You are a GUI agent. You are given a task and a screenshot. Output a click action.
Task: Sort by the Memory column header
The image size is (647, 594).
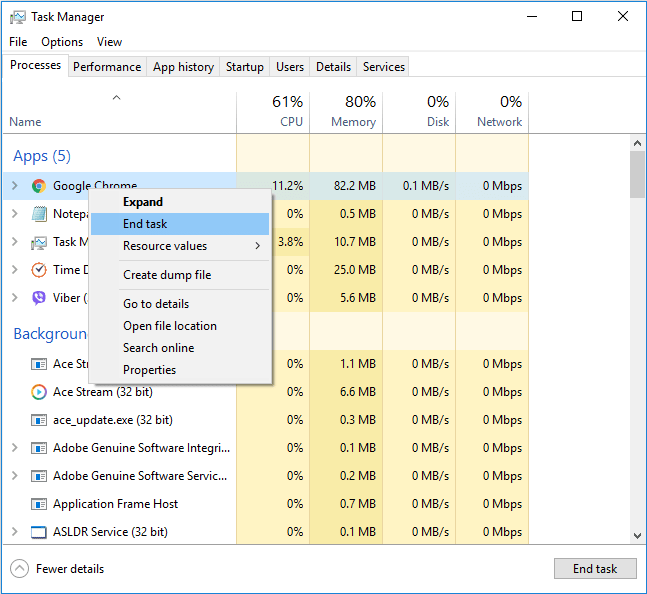point(346,112)
